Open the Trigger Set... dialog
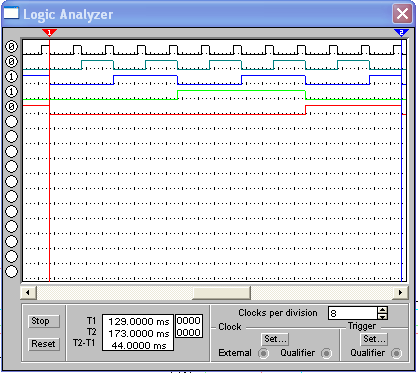418x373 pixels. pyautogui.click(x=374, y=339)
